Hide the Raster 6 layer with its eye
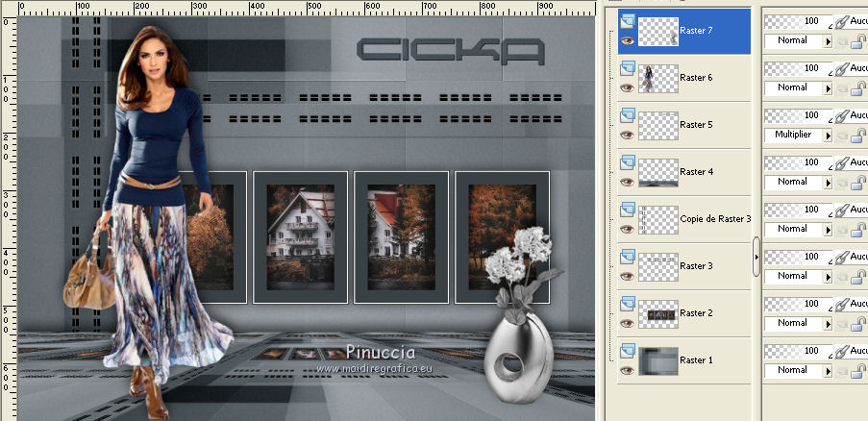868x421 pixels. coord(627,87)
